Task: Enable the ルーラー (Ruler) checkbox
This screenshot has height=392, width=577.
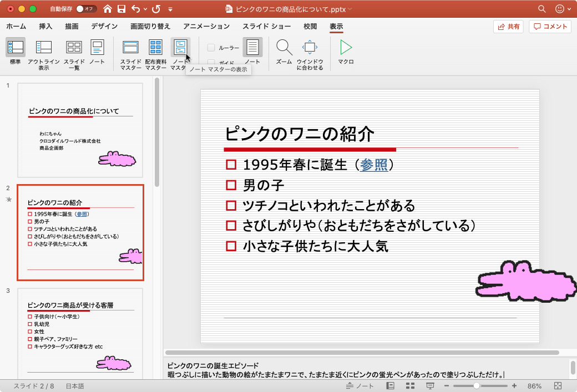Action: click(211, 48)
